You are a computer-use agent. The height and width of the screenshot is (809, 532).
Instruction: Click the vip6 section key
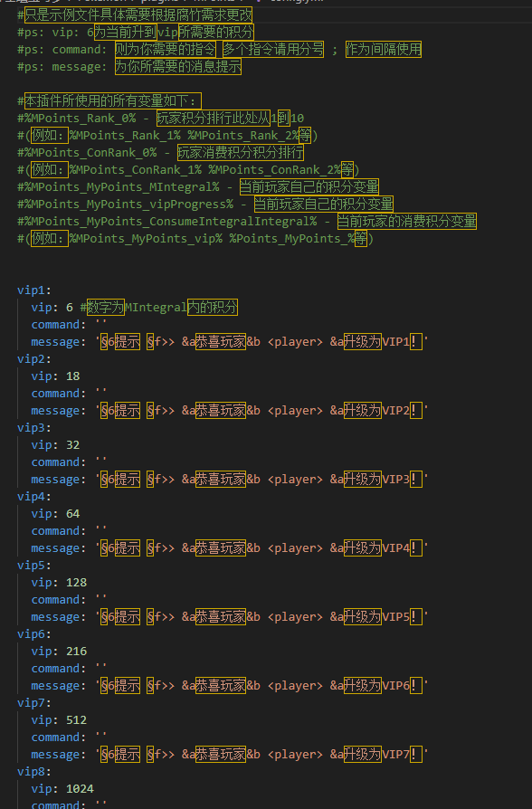34,634
